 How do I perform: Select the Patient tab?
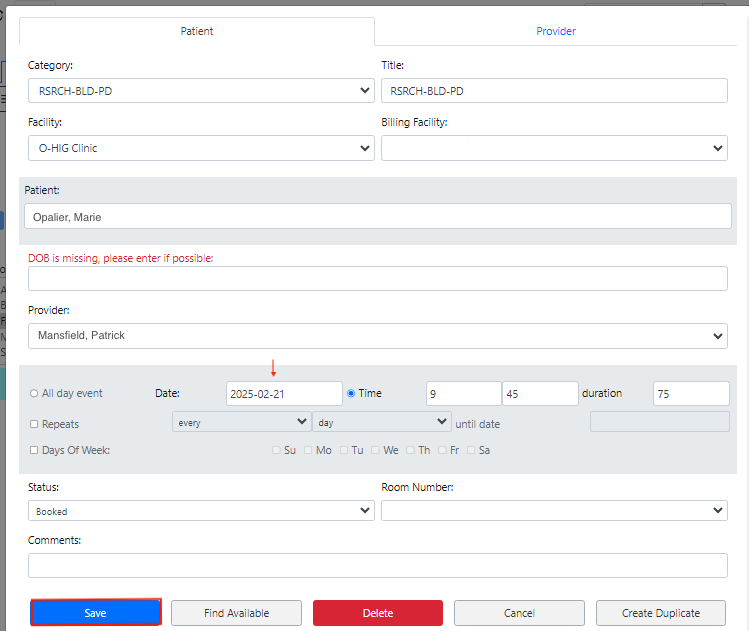(197, 31)
